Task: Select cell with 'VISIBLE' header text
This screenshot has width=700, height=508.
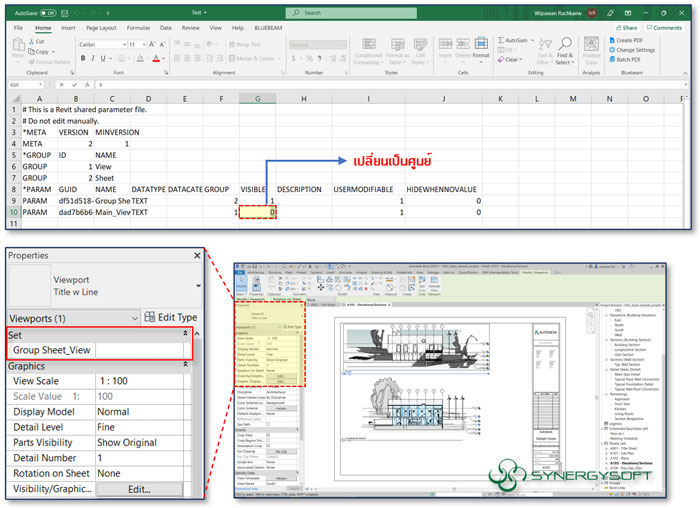Action: tap(258, 189)
